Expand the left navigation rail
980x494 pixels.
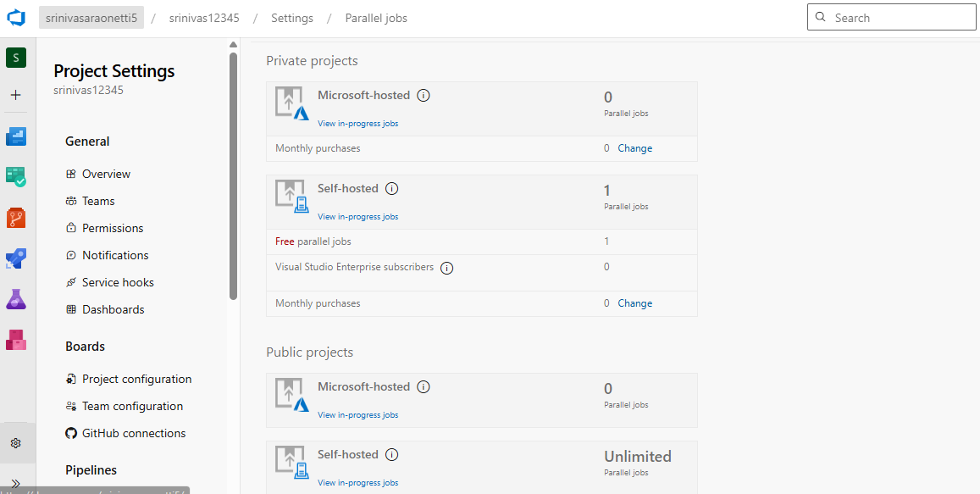[16, 482]
